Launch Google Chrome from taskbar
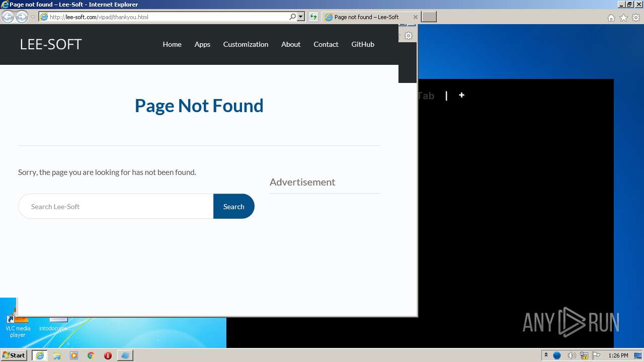This screenshot has width=644, height=362. 91,355
